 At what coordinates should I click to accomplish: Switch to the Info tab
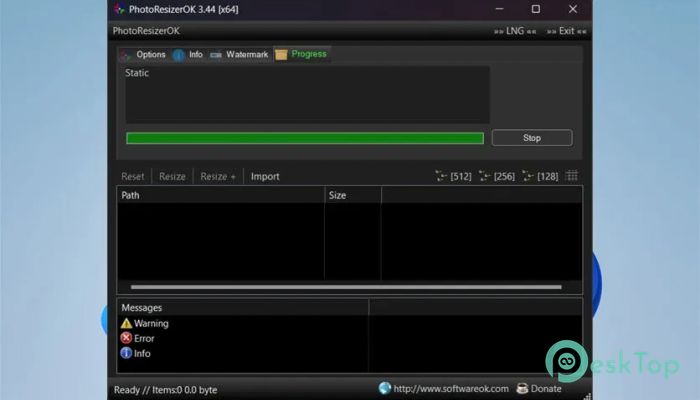point(188,54)
